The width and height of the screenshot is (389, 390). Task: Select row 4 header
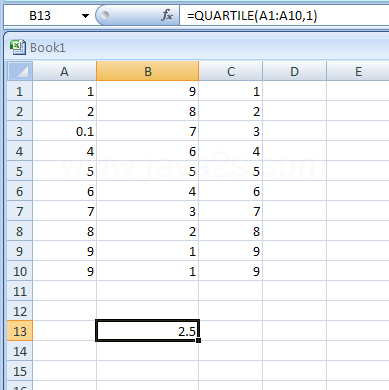(x=20, y=151)
